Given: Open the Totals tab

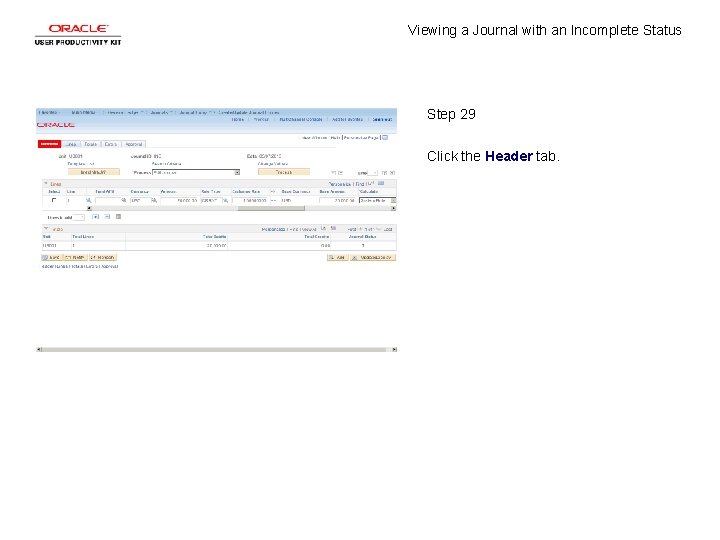Looking at the screenshot, I should click(90, 144).
